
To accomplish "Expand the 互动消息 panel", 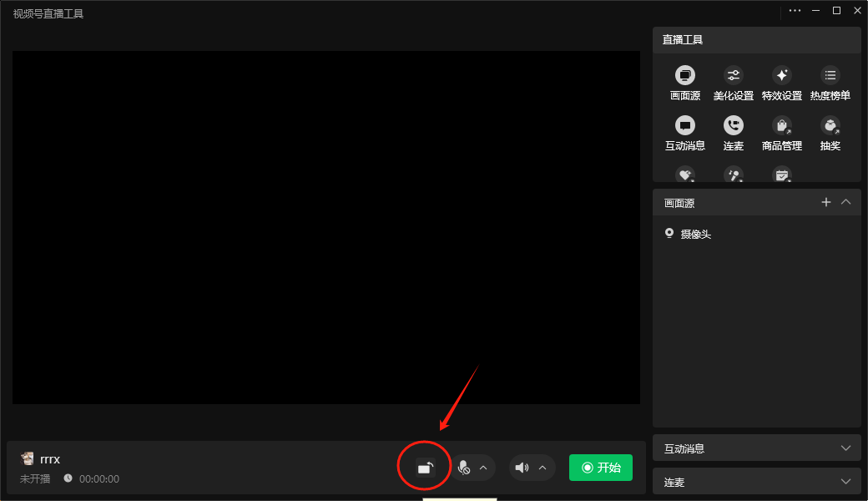I will 845,448.
